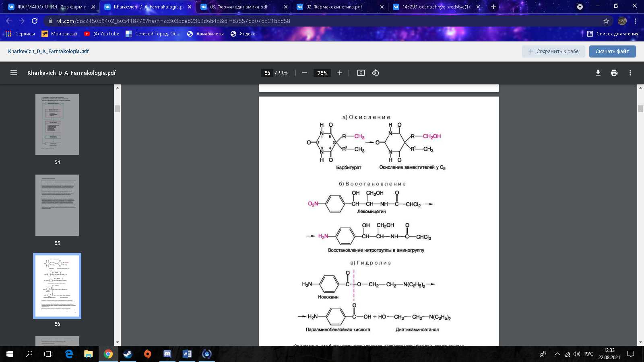Reload the current page
This screenshot has height=362, width=644.
click(35, 21)
